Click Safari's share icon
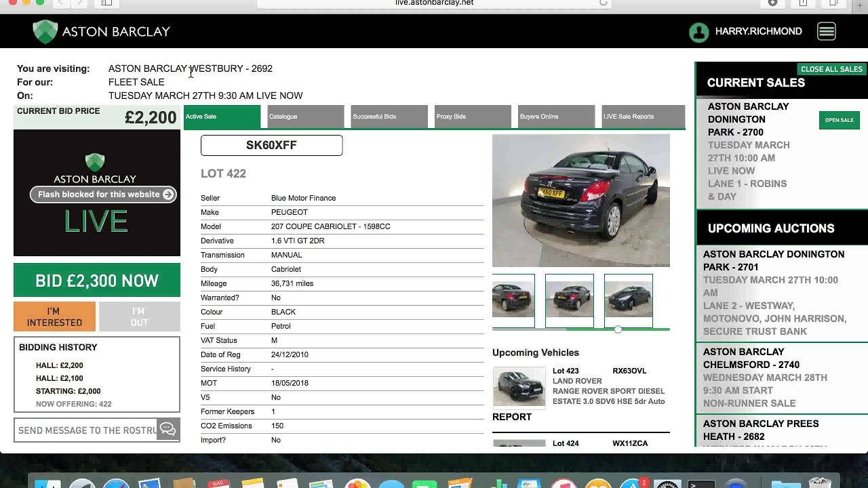Screen dimensions: 868x488 (803, 3)
